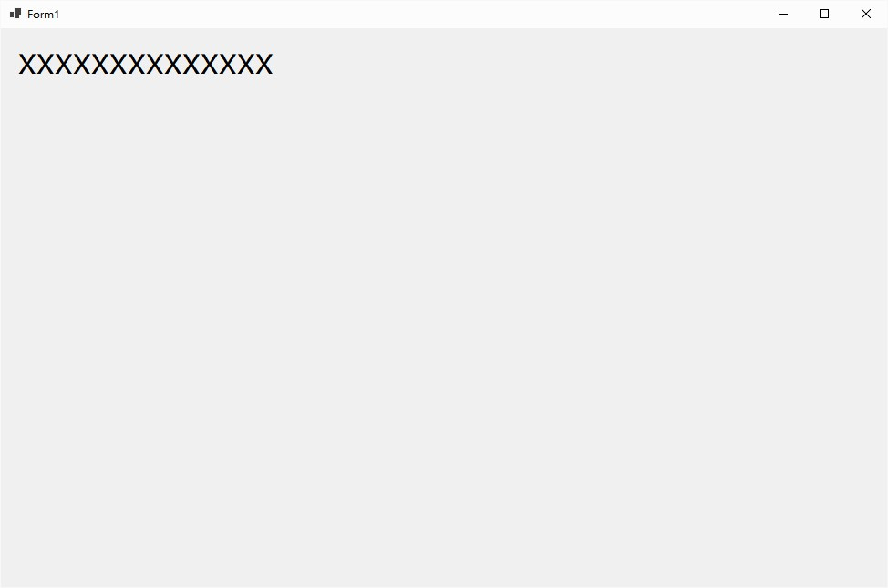Image resolution: width=888 pixels, height=588 pixels.
Task: Minimize the Form1 window
Action: (x=783, y=15)
